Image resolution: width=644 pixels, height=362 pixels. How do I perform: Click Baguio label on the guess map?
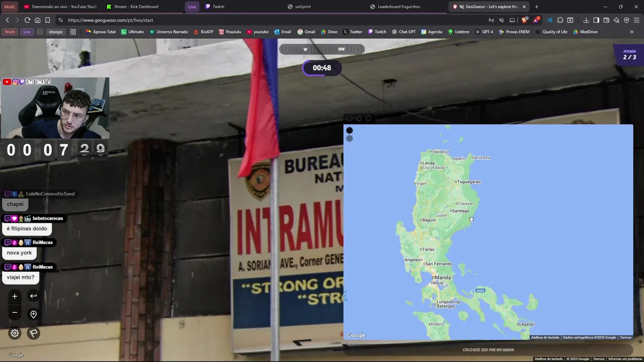coord(429,220)
